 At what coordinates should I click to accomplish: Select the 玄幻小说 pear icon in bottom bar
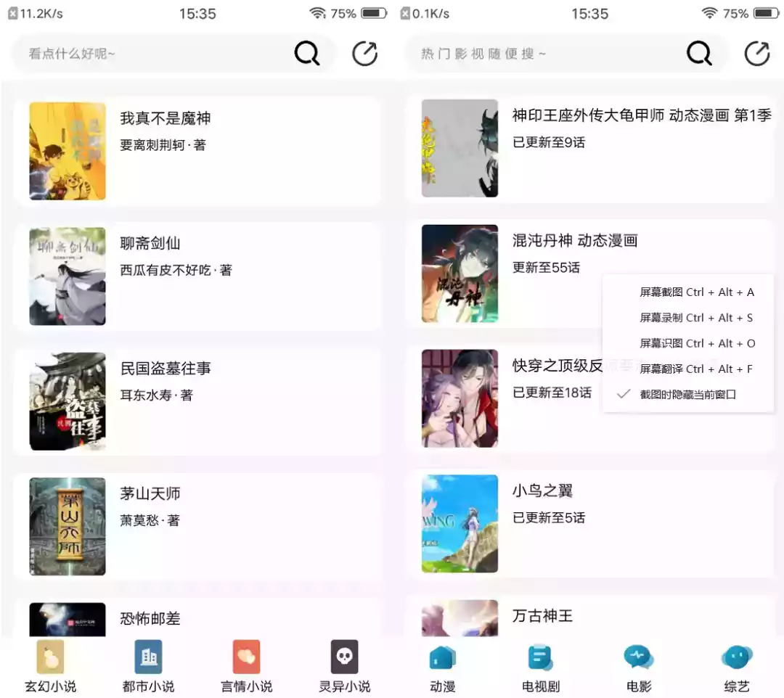click(x=49, y=657)
